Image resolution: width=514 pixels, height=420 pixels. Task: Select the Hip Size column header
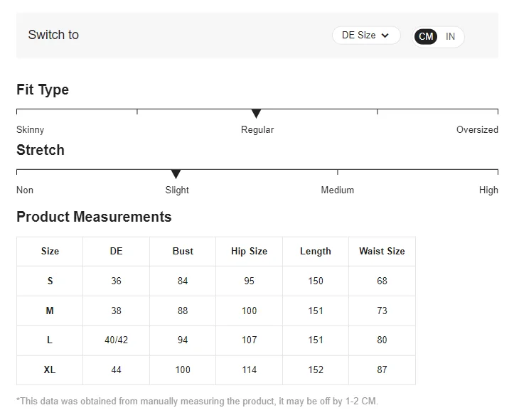(x=249, y=251)
